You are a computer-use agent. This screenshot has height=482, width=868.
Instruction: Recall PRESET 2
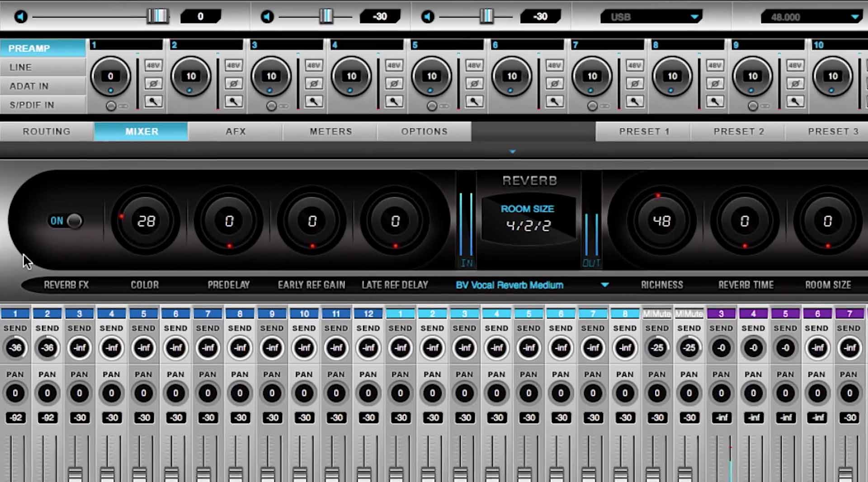[739, 131]
